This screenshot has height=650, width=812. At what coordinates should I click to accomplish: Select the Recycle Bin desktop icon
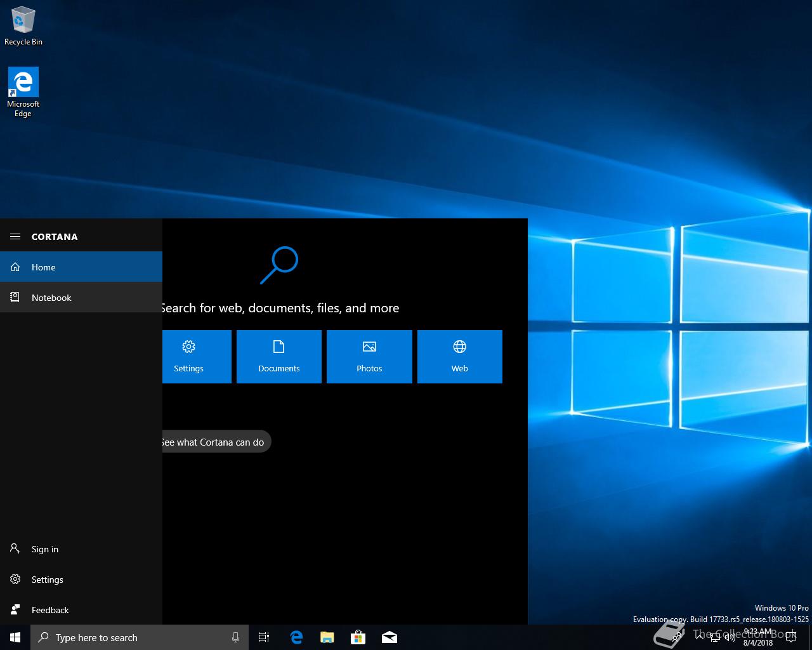pos(23,26)
